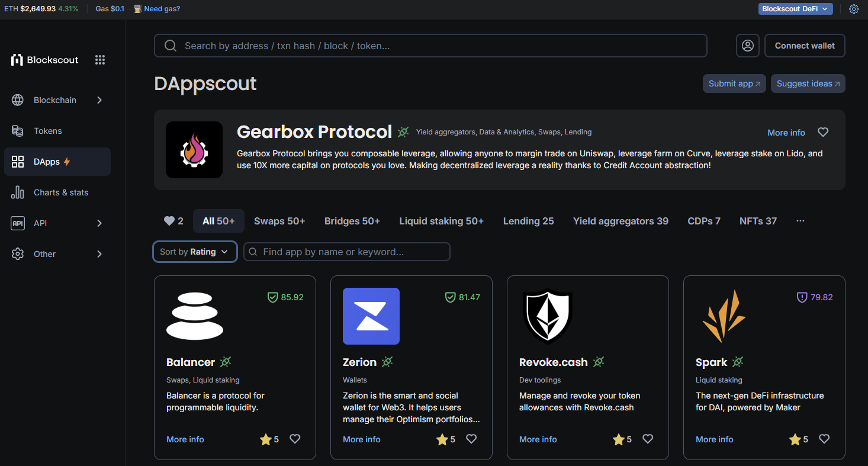Click the wallet-connect icon beside Spark name
Viewport: 868px width, 466px height.
click(738, 362)
